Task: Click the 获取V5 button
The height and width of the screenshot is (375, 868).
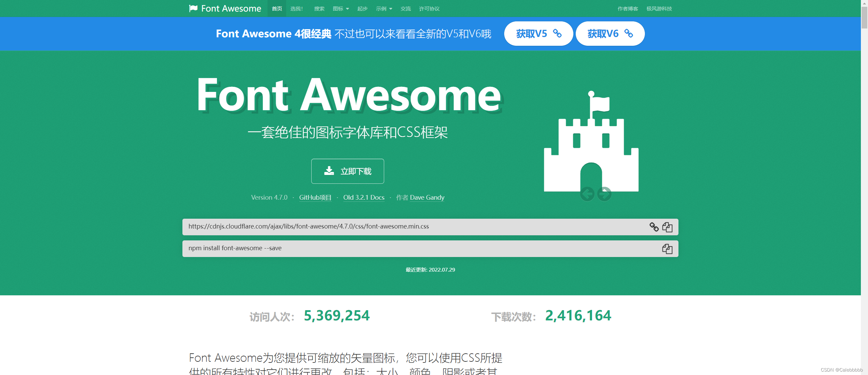Action: point(538,33)
